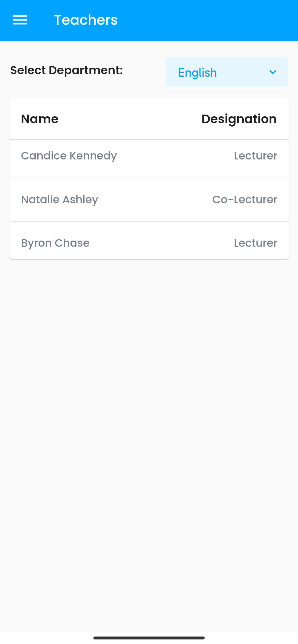This screenshot has width=298, height=644.
Task: Click the 'Select Department:' label
Action: click(x=67, y=70)
